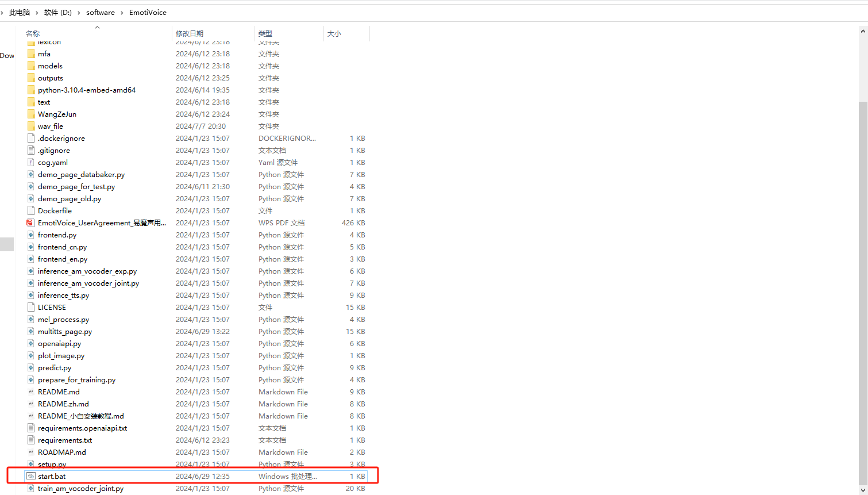Click WPS PDF 文档 type label
The height and width of the screenshot is (495, 868).
tap(281, 223)
